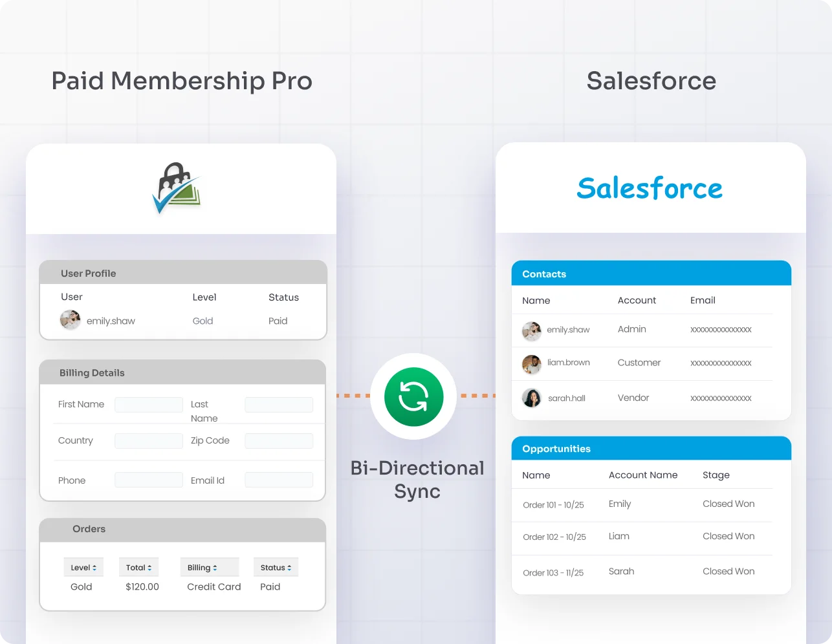Click the Account Name column header
This screenshot has width=832, height=644.
point(643,475)
